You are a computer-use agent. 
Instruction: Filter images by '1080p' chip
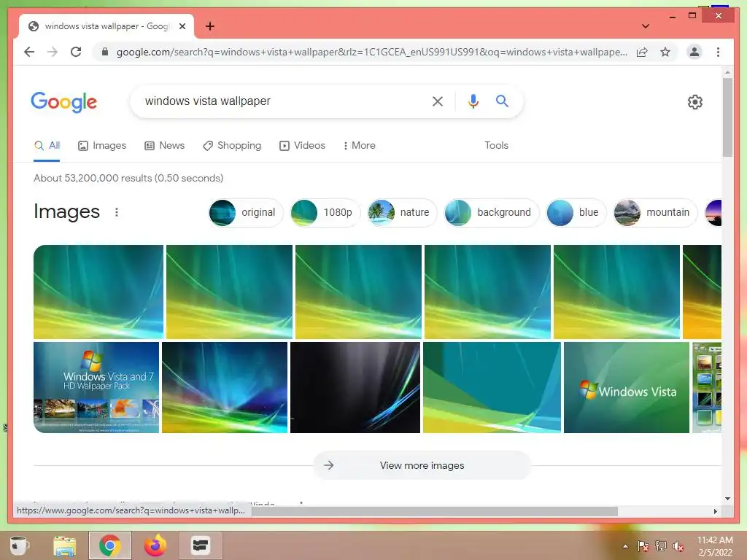[x=325, y=212]
